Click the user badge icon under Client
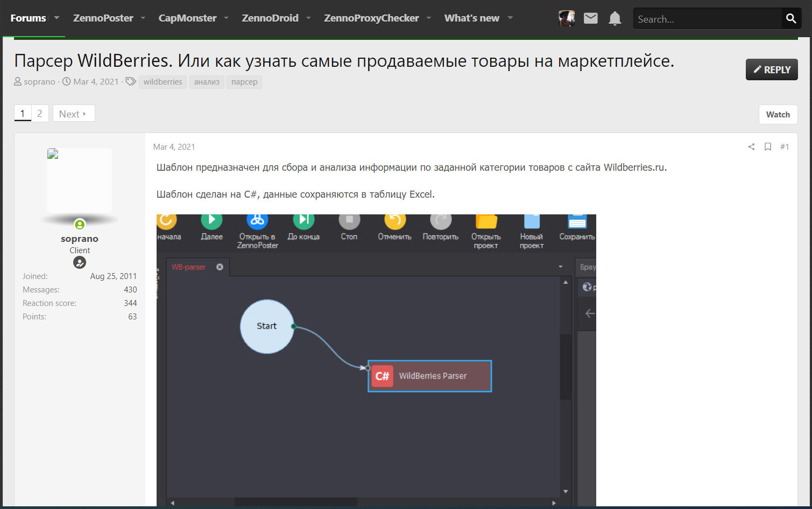Image resolution: width=812 pixels, height=509 pixels. 80,262
